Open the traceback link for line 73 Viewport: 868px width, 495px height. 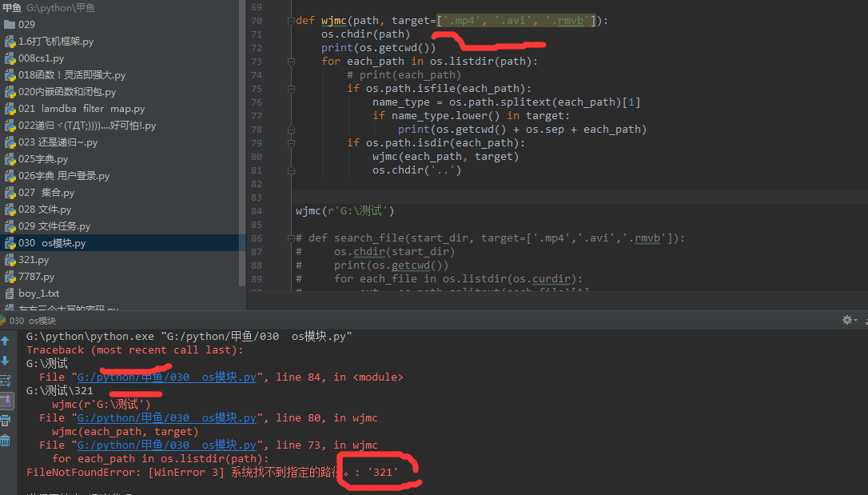coord(166,445)
